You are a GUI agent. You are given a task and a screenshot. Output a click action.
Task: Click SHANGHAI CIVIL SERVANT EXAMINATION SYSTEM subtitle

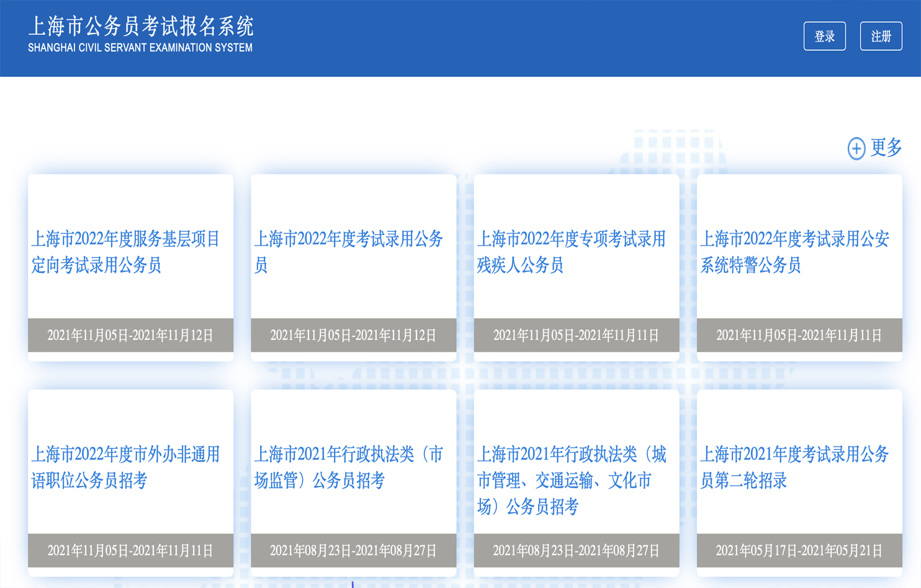tap(140, 48)
